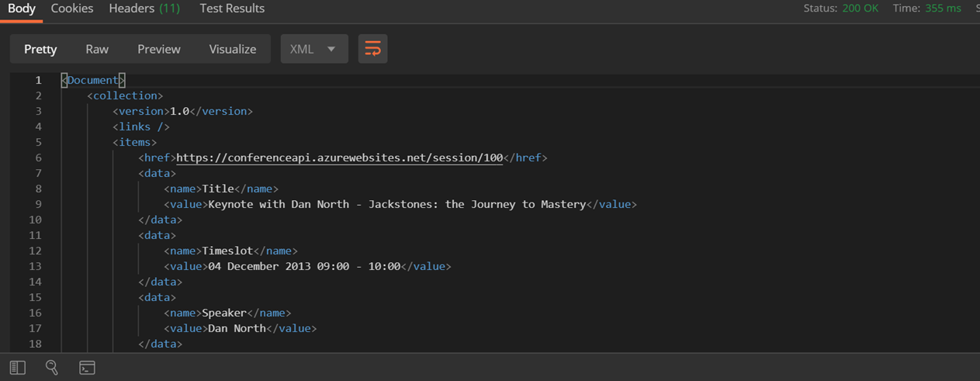
Task: Select the Visualize view button
Action: point(233,49)
